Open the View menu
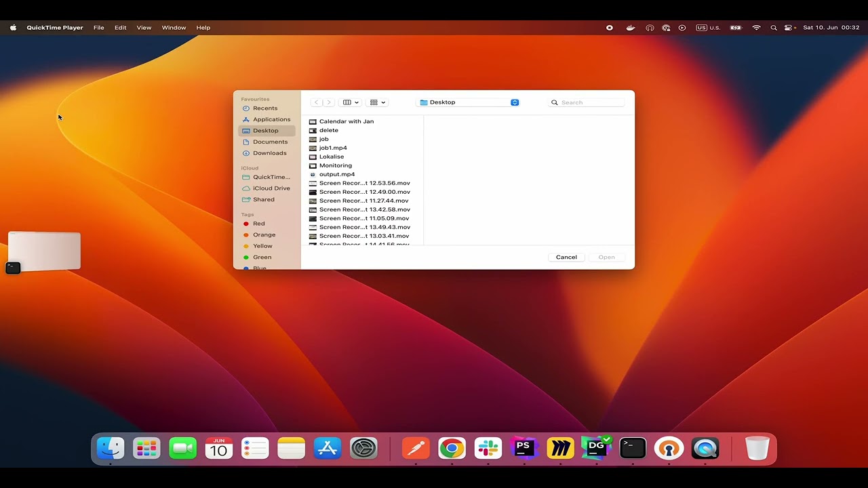The image size is (868, 488). click(x=144, y=28)
